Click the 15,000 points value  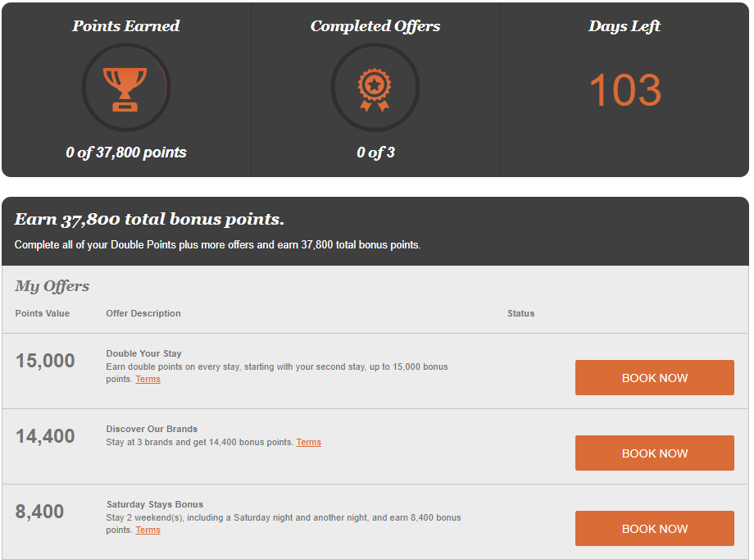tap(45, 361)
